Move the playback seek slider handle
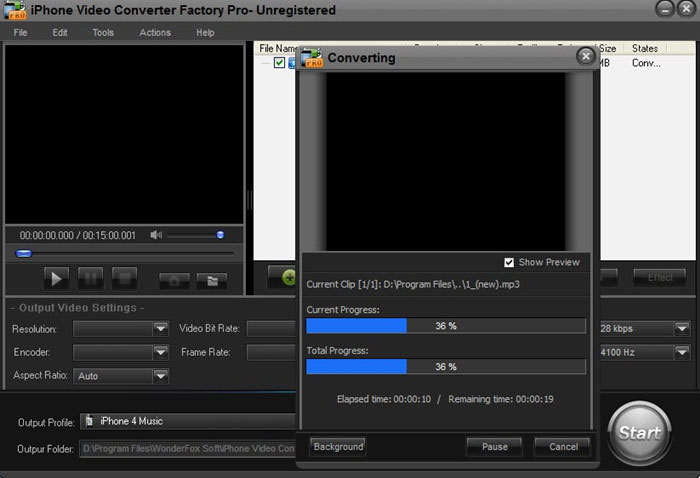700x478 pixels. coord(24,254)
